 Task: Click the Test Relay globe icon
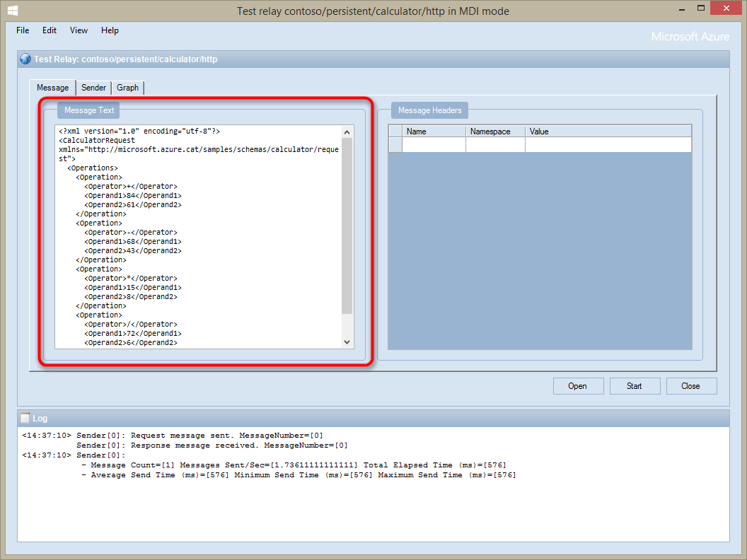[x=25, y=59]
